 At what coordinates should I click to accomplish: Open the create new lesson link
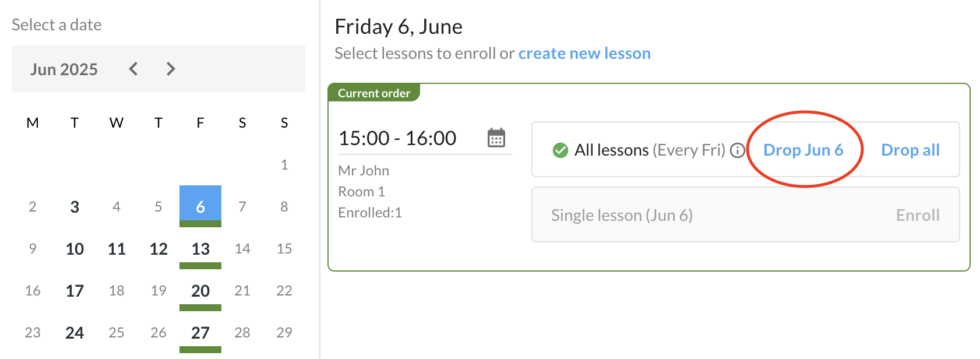pyautogui.click(x=584, y=53)
